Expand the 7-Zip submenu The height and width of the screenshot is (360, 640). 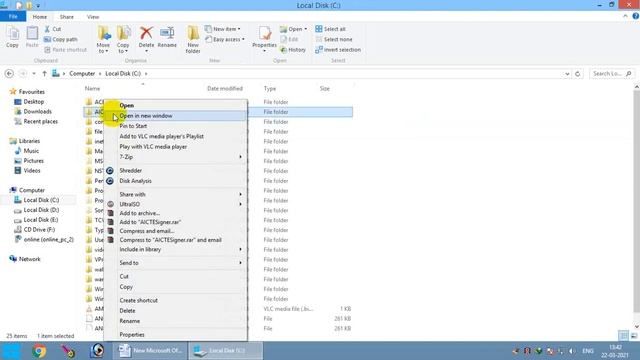click(x=175, y=157)
